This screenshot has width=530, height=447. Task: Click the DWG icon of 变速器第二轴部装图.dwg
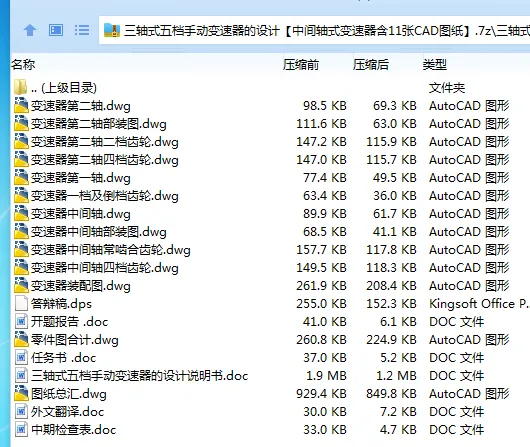point(21,123)
